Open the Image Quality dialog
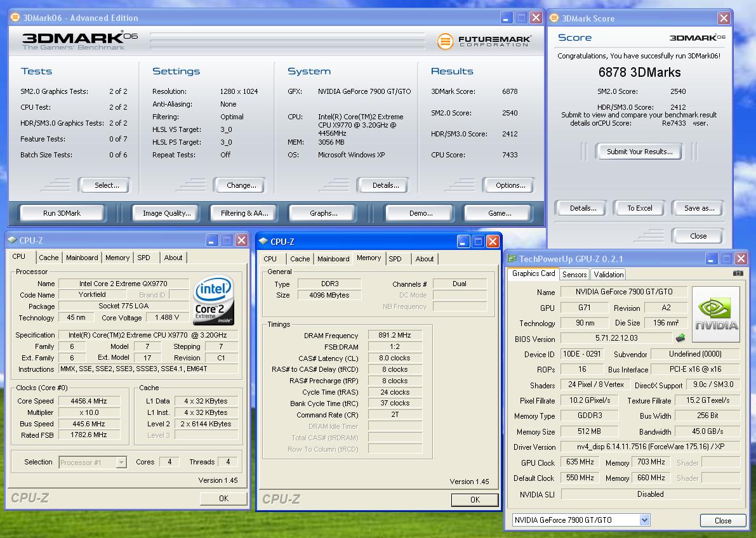 [x=167, y=213]
